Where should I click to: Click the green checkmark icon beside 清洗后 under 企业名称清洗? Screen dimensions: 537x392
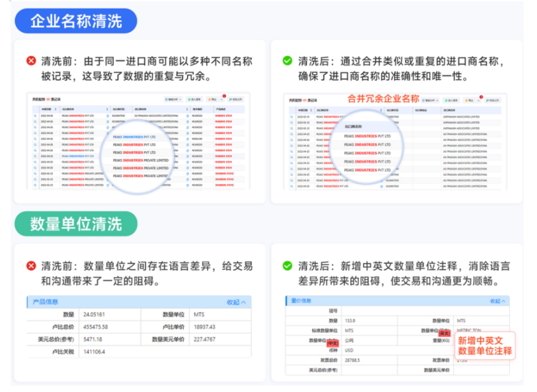click(x=287, y=61)
